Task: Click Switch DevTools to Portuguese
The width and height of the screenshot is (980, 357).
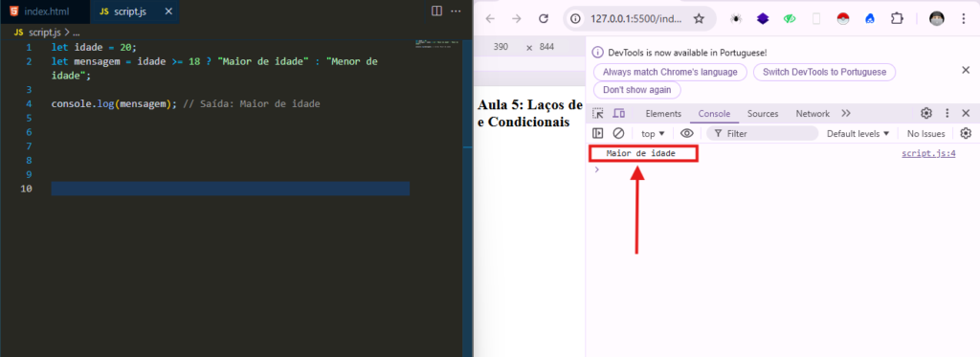Action: [x=824, y=72]
